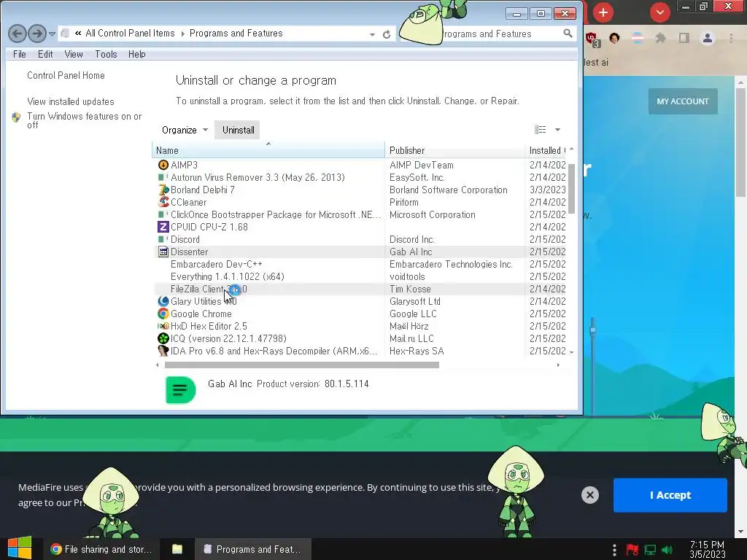Select the Google Chrome list icon
The image size is (747, 560).
[x=163, y=314]
